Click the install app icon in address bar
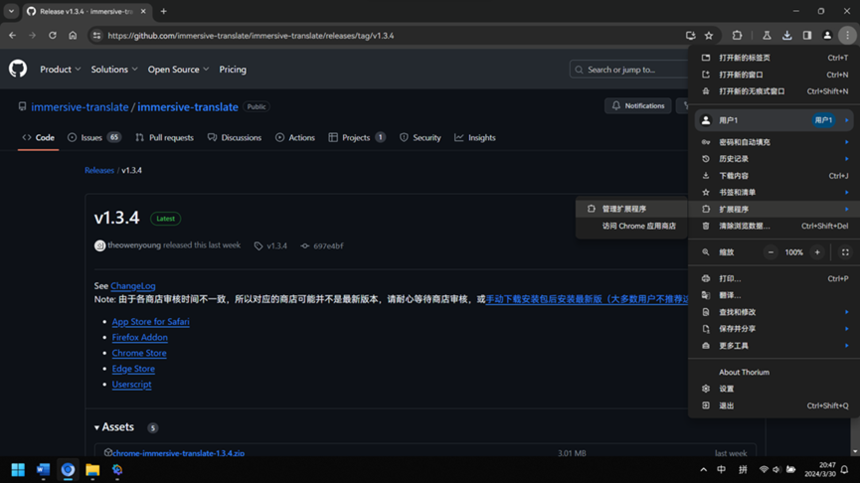The width and height of the screenshot is (860, 483). (x=691, y=36)
